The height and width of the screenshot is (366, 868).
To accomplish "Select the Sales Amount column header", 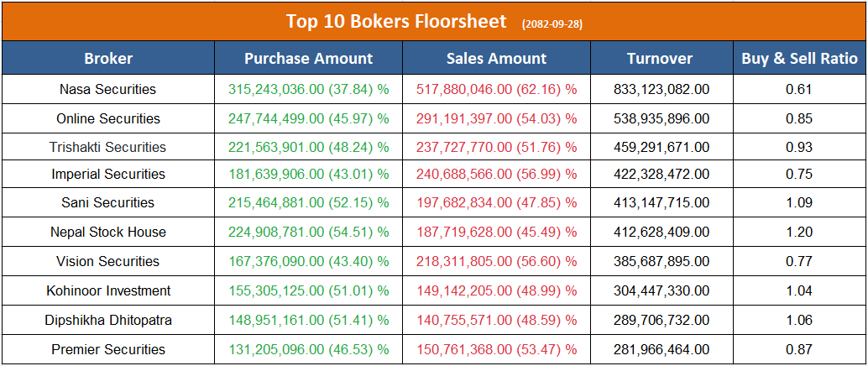I will pos(496,58).
